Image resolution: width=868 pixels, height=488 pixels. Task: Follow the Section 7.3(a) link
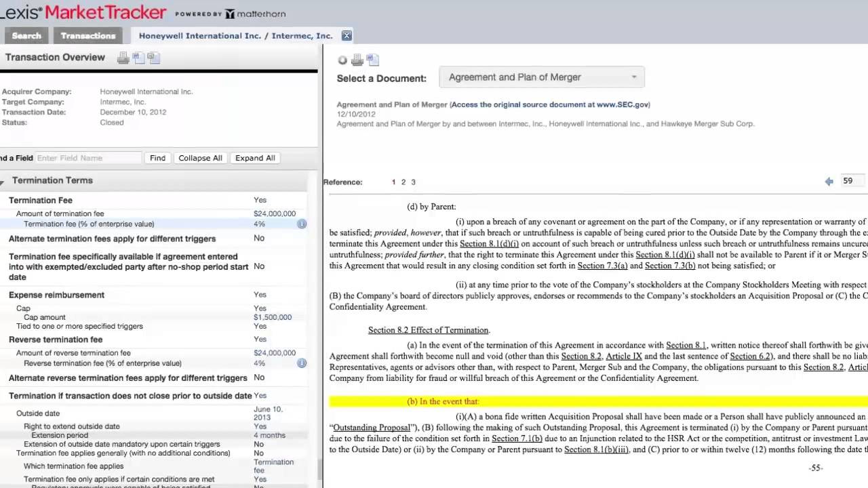pos(602,266)
